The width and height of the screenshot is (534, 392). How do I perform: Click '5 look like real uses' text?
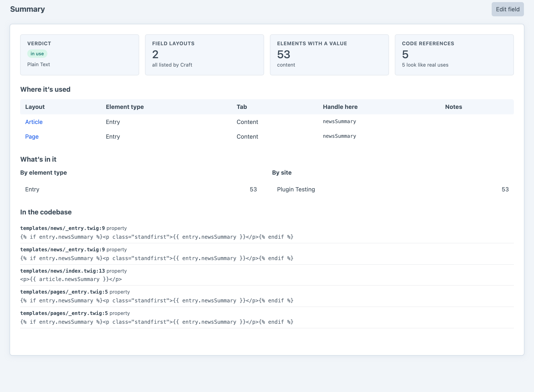425,65
